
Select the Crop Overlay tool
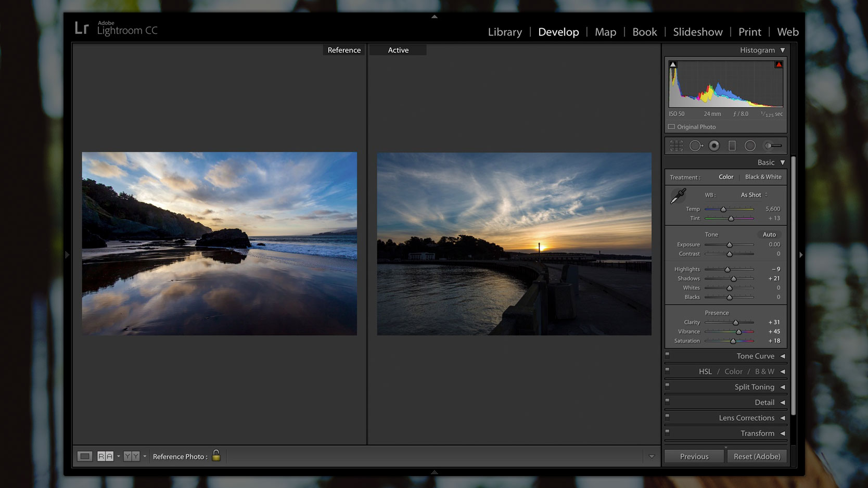pyautogui.click(x=675, y=146)
